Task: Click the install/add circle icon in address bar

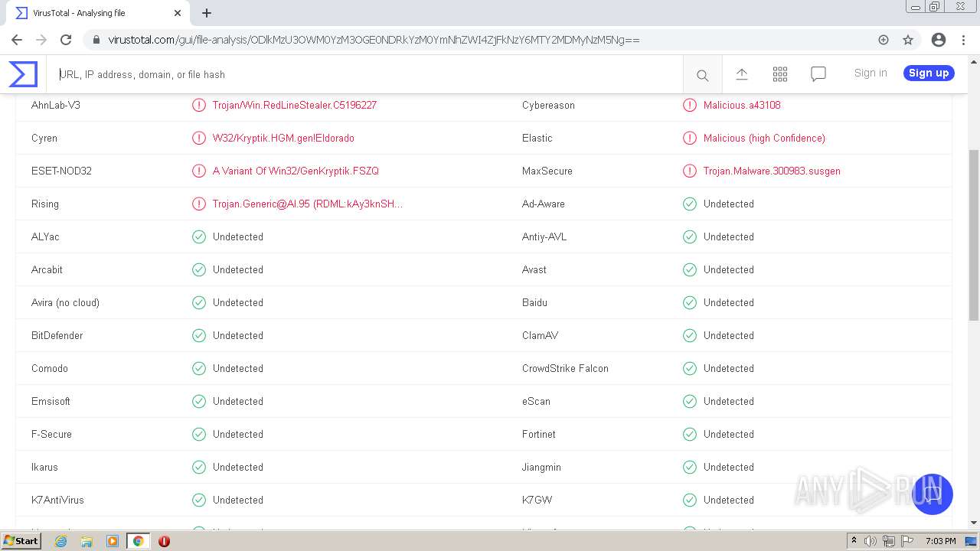Action: 884,40
